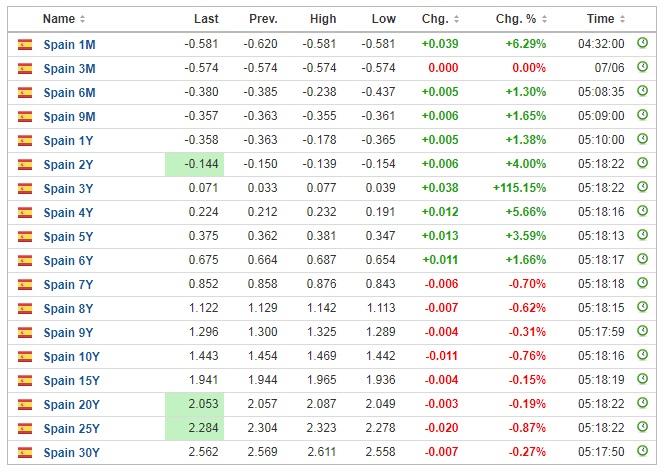Click the clock icon in Spain 8Y row
This screenshot has width=666, height=473.
[x=643, y=307]
